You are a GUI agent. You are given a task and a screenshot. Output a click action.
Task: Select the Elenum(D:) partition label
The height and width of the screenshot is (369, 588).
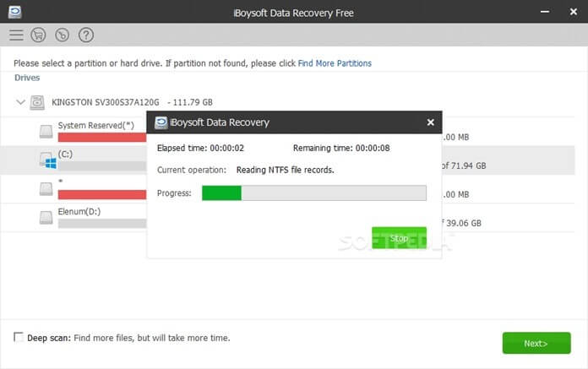[x=79, y=212]
